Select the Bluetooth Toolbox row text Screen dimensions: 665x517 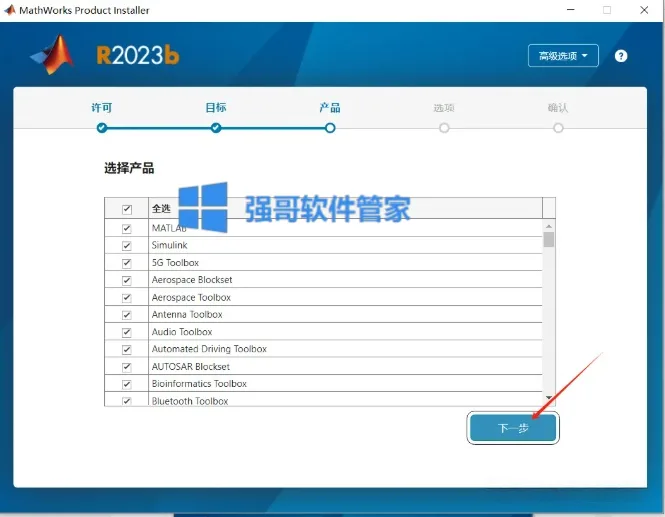tap(190, 401)
